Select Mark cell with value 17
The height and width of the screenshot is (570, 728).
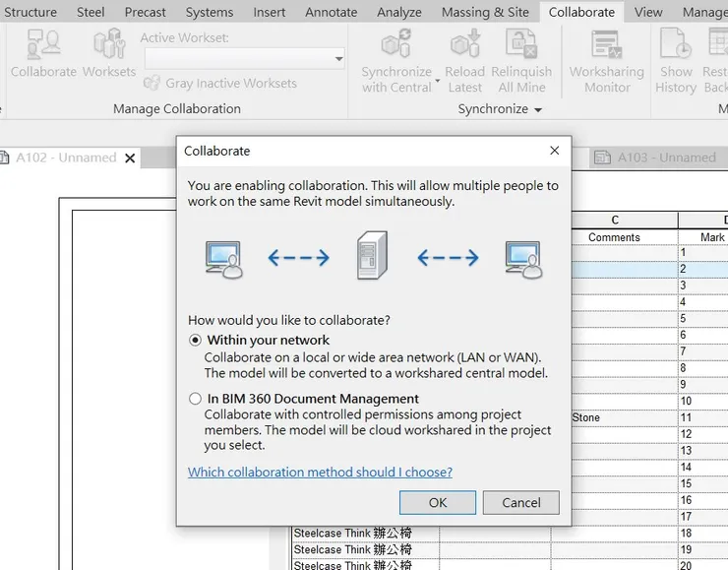(703, 517)
